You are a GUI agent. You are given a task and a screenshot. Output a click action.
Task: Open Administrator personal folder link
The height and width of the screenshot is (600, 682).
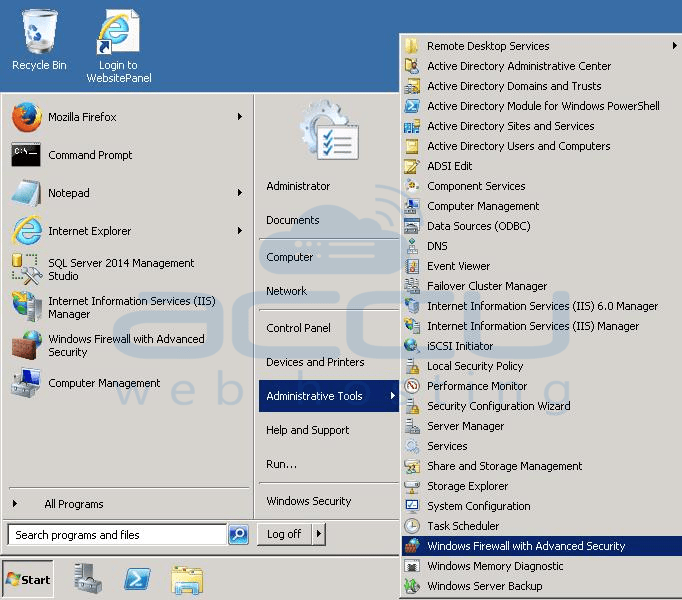click(x=298, y=186)
